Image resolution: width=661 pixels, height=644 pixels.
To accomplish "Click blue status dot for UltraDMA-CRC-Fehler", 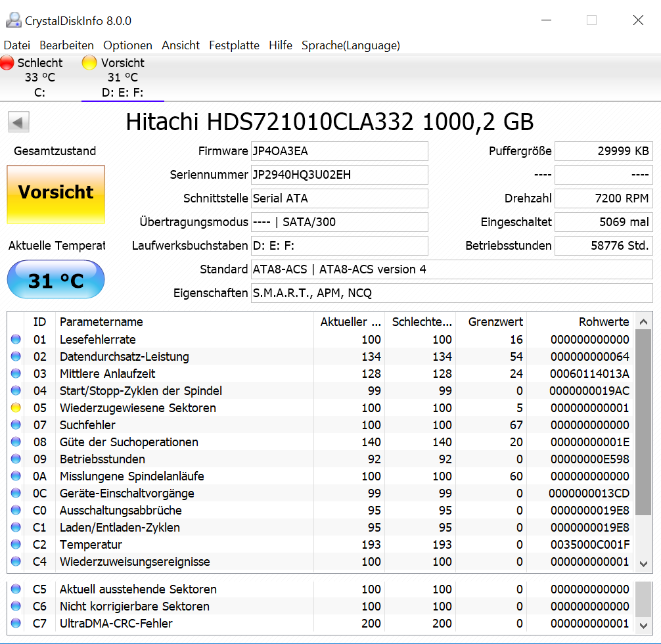I will [x=16, y=623].
